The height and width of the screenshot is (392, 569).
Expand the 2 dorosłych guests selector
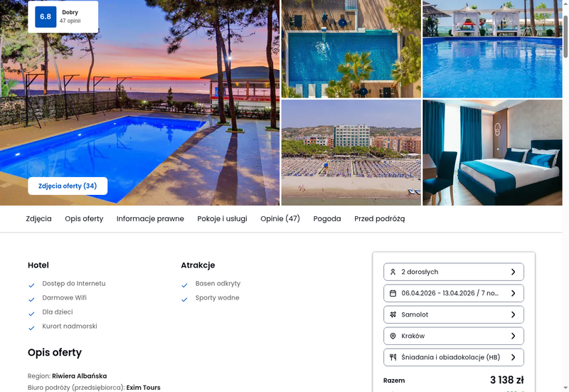pos(454,272)
